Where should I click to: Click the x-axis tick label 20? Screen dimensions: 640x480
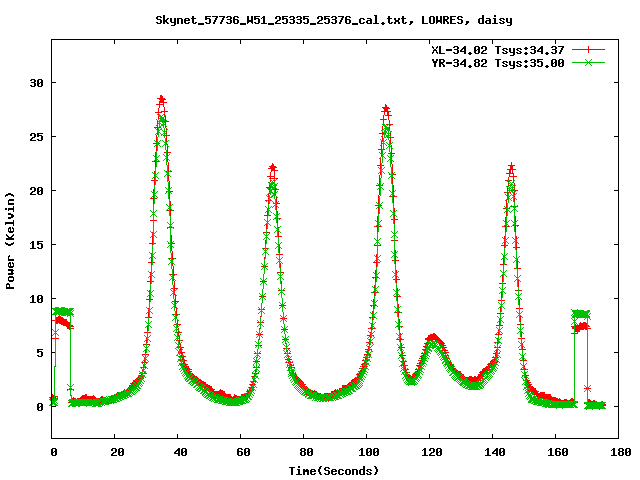[117, 452]
